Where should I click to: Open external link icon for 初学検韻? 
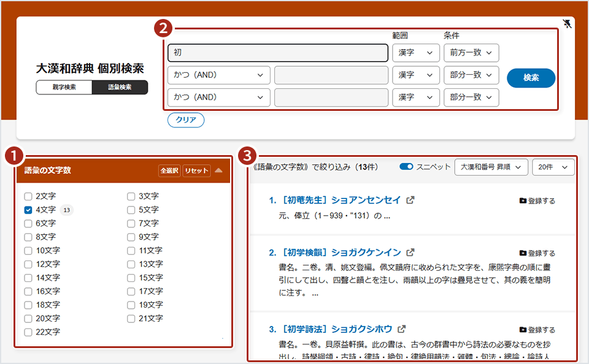(410, 252)
